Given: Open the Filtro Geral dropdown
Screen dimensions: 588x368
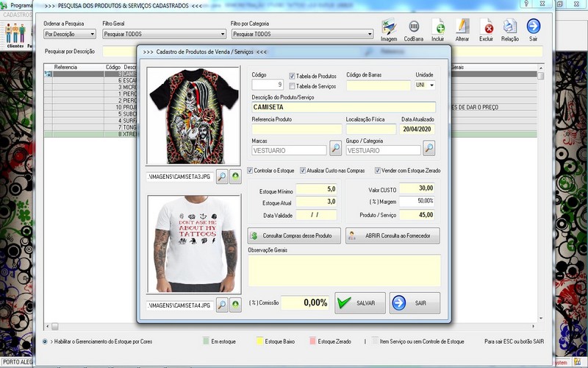Looking at the screenshot, I should tap(164, 34).
